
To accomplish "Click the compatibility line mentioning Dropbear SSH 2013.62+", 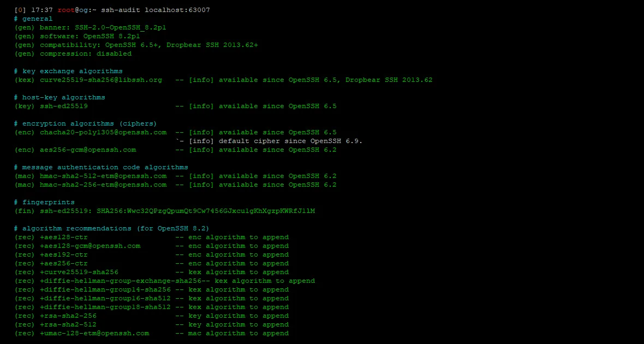I will (136, 45).
